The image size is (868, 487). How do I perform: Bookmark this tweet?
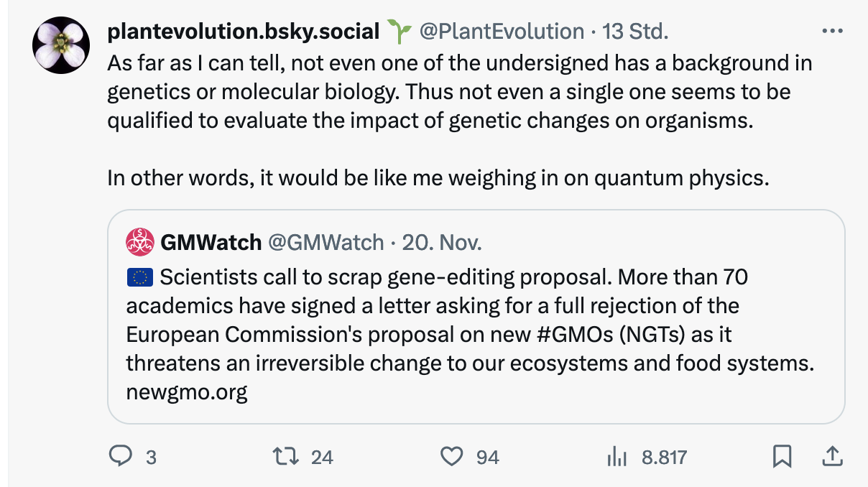782,456
